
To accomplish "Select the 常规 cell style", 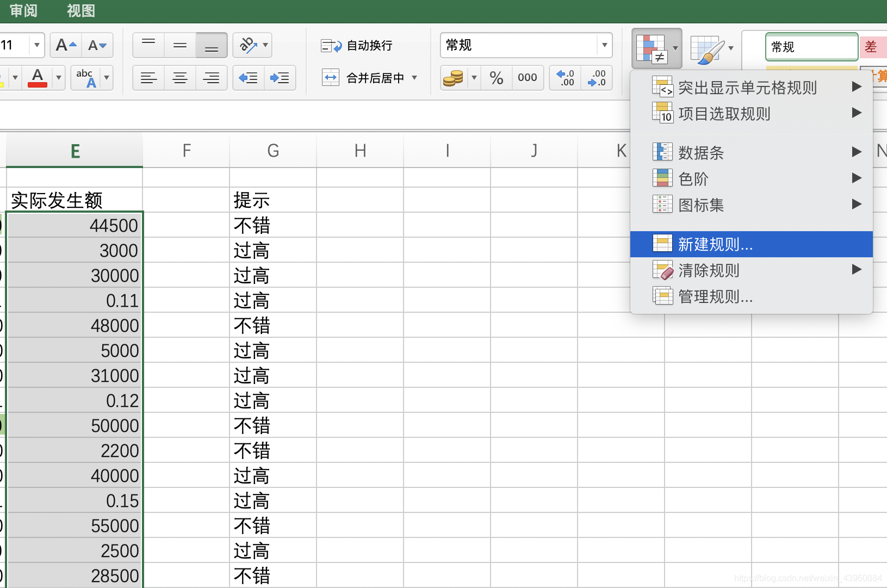I will (811, 47).
